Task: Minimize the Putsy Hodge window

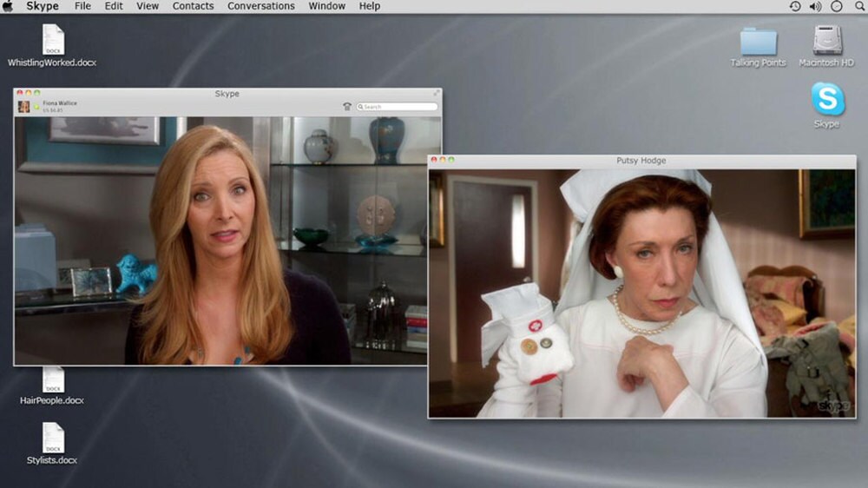Action: point(443,160)
